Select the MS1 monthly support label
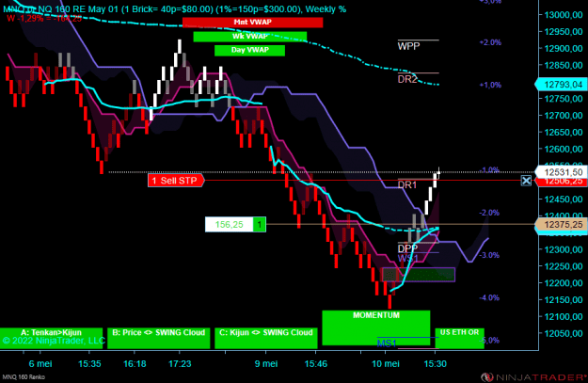This screenshot has width=588, height=383. pyautogui.click(x=387, y=343)
